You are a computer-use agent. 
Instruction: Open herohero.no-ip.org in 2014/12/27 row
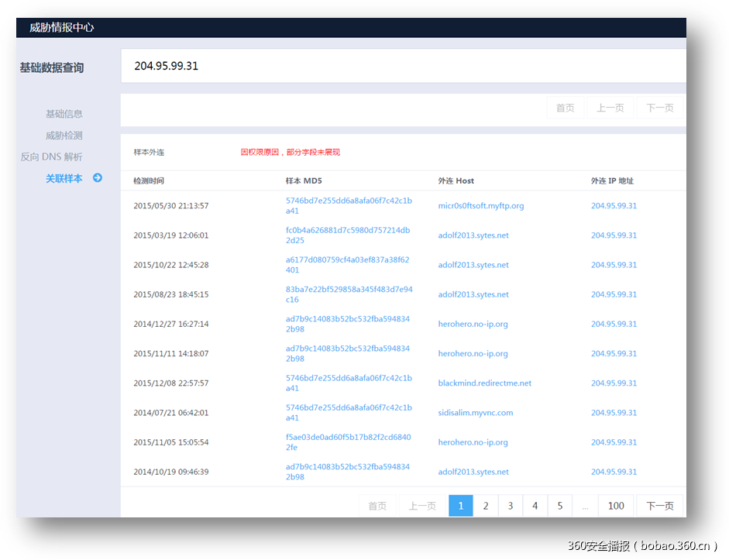click(473, 324)
